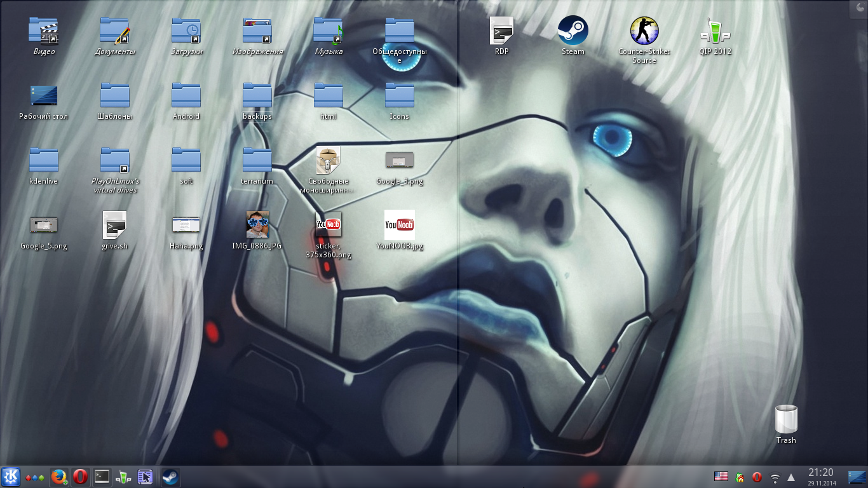Open the Android folder
The width and height of the screenshot is (868, 488).
(186, 95)
